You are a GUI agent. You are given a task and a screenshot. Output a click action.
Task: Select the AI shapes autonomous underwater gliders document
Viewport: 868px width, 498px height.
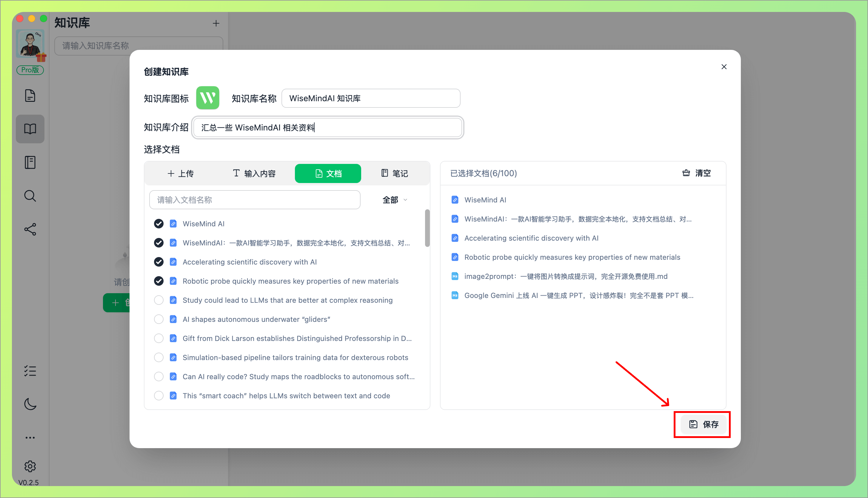pyautogui.click(x=158, y=319)
